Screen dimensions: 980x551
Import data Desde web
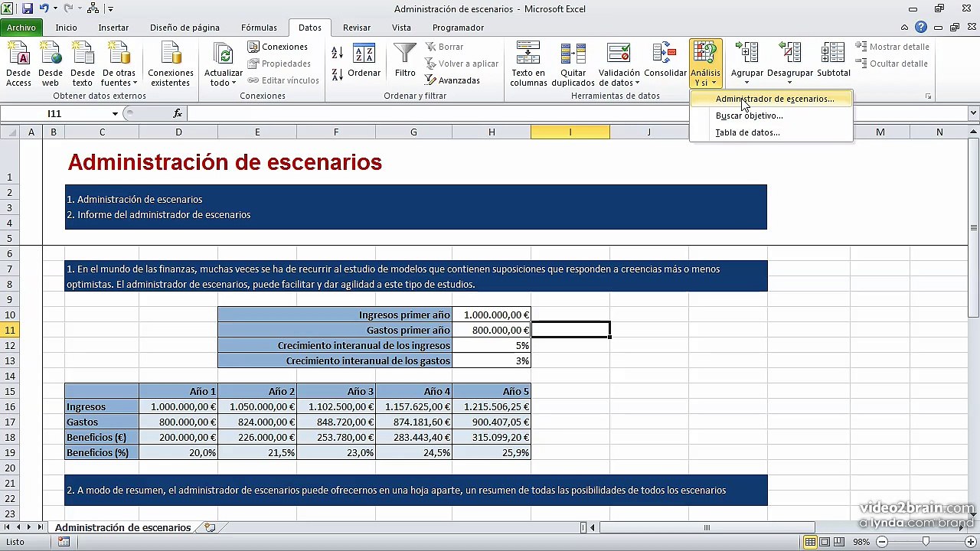pyautogui.click(x=51, y=64)
